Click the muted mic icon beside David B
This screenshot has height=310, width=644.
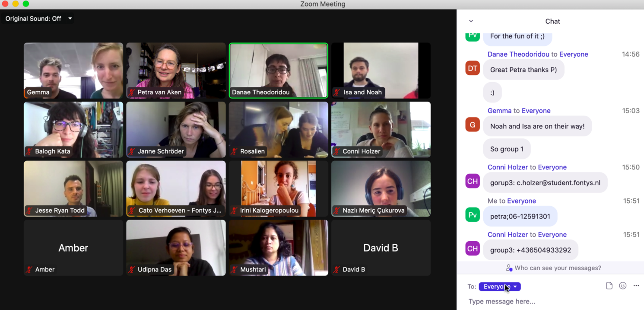click(x=337, y=270)
